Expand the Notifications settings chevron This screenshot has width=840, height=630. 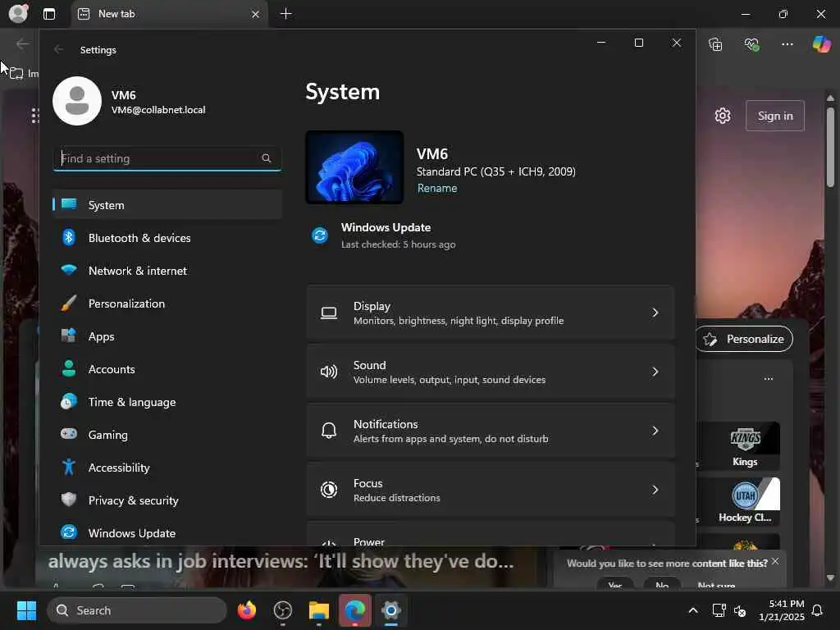pos(655,430)
